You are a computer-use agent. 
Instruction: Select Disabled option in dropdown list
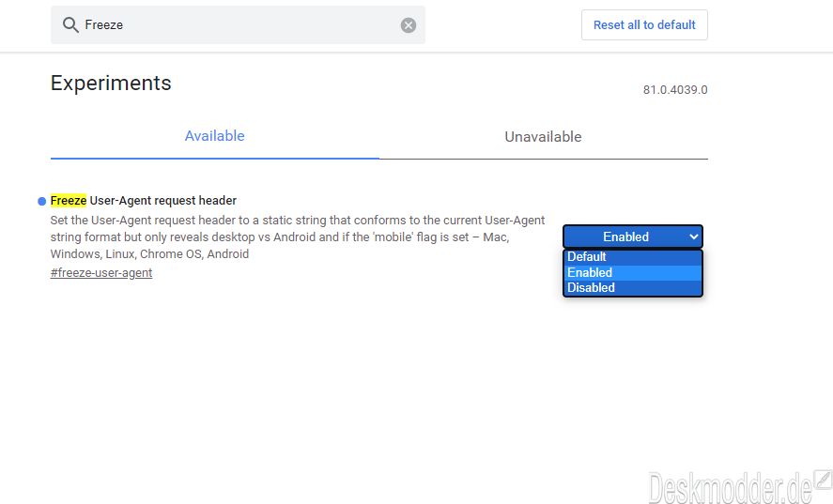tap(633, 288)
